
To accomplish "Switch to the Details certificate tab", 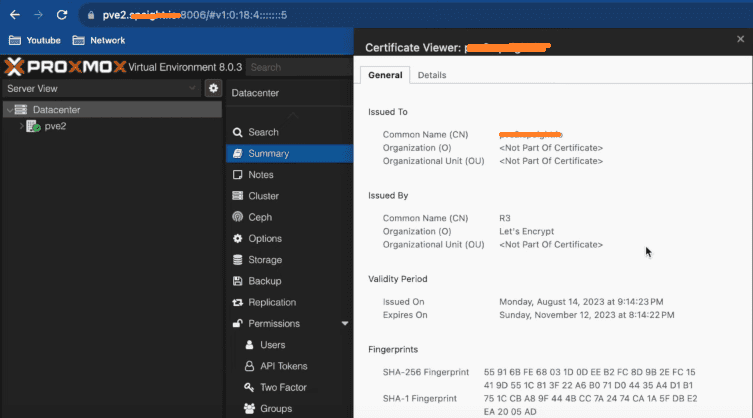I will [x=432, y=75].
